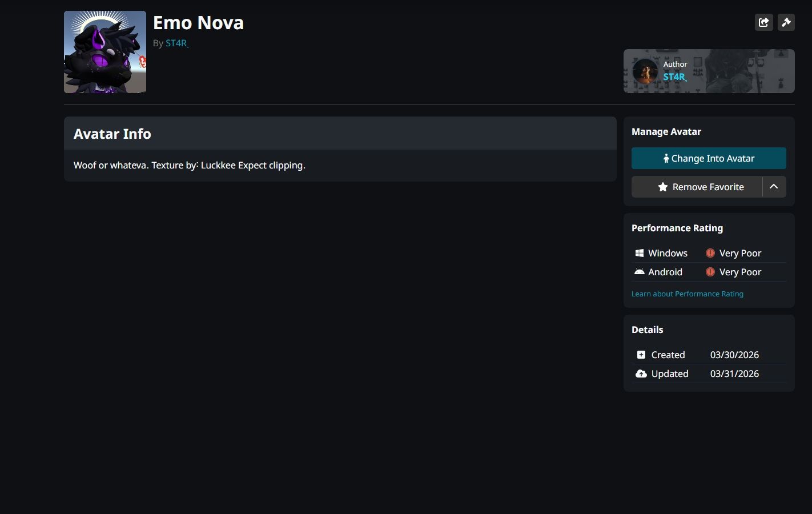
Task: Click the gavel moderation icon
Action: [786, 22]
